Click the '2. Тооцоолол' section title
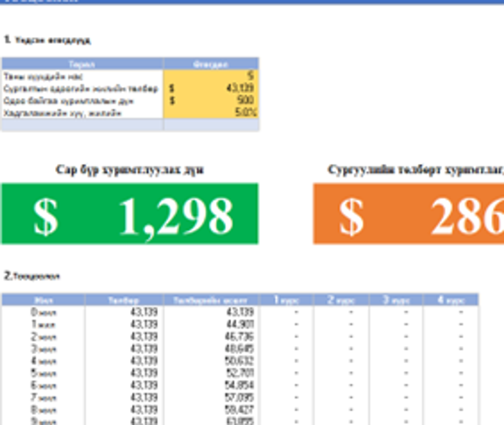 [x=32, y=276]
